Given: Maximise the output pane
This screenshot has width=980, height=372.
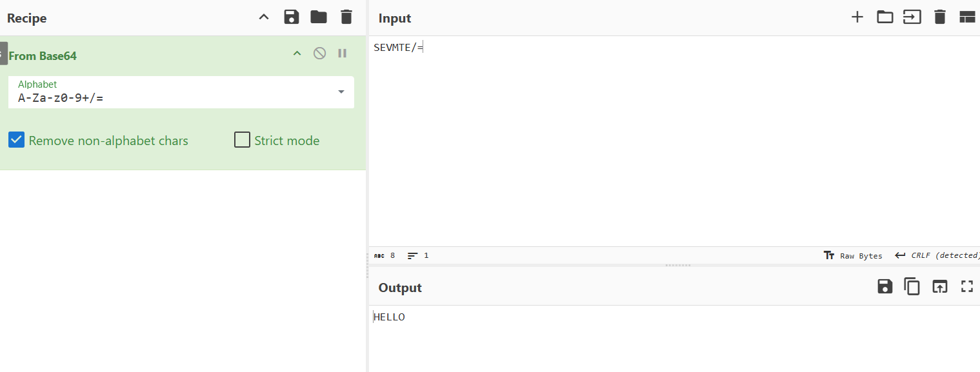Looking at the screenshot, I should pos(966,287).
